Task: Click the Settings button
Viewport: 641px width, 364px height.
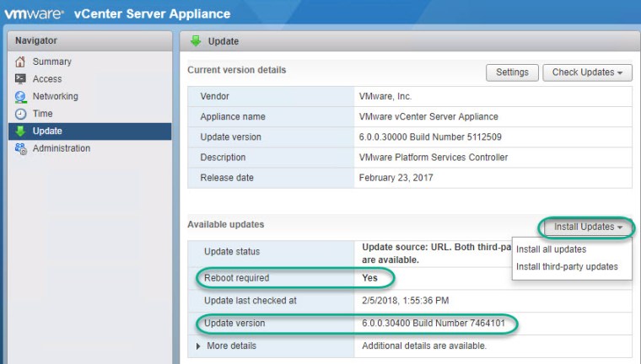Action: [x=512, y=72]
